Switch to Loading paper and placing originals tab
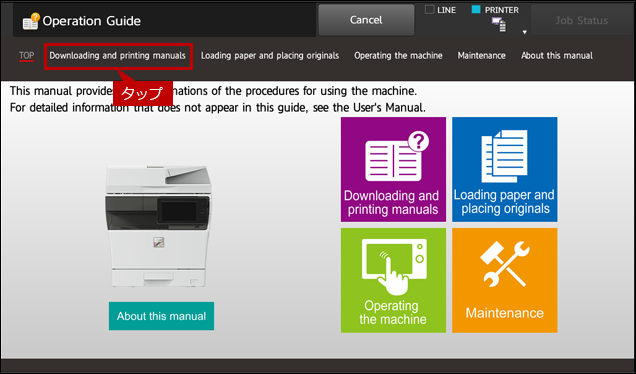The height and width of the screenshot is (374, 636). tap(270, 56)
